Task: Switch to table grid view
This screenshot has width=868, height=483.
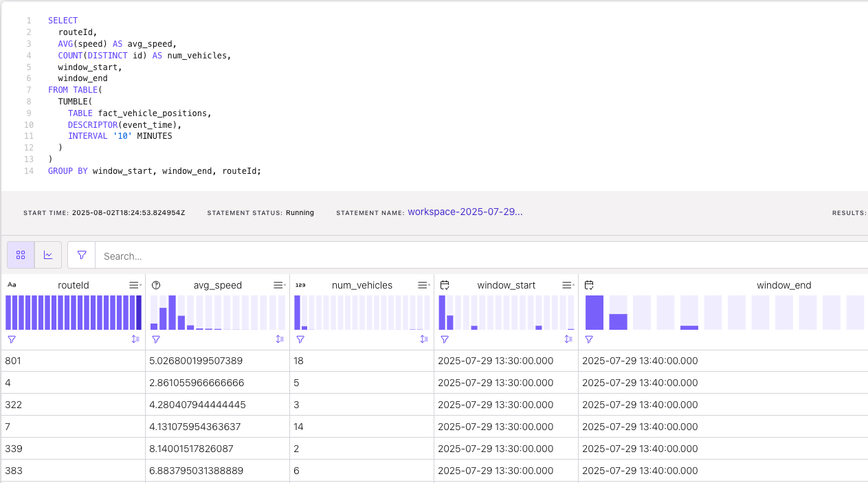Action: tap(21, 255)
